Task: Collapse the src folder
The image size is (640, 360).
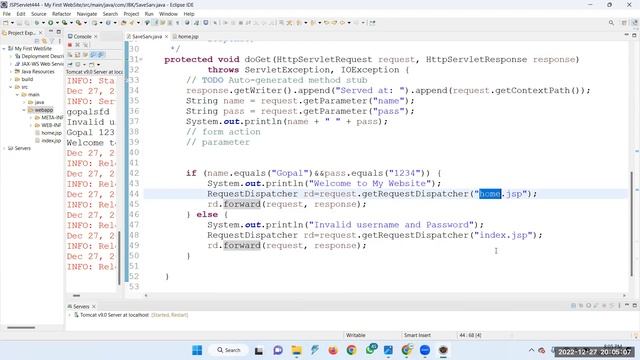Action: point(11,87)
